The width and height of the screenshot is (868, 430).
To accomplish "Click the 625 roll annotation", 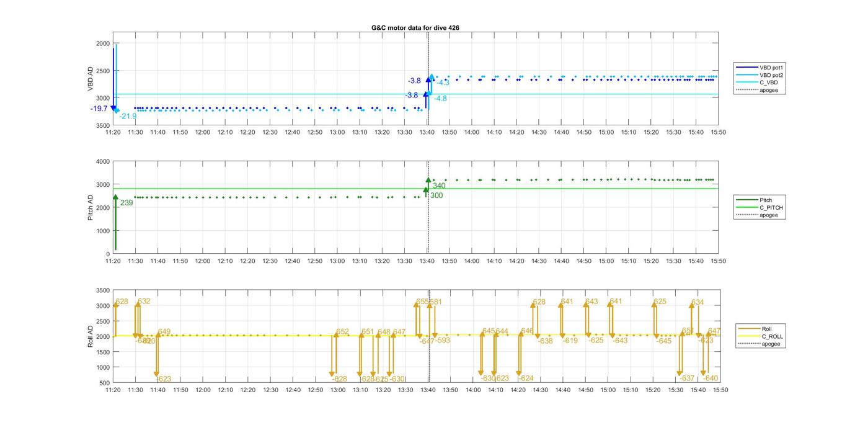I will pos(660,302).
